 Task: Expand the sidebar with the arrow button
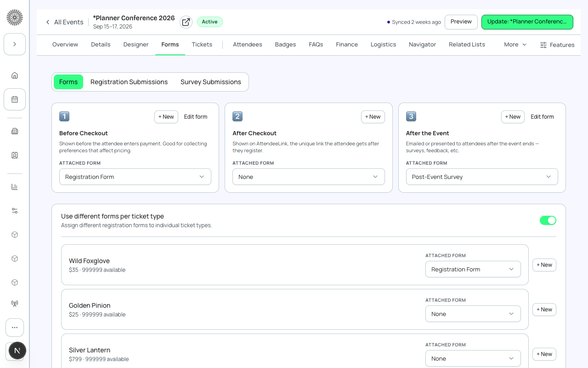tap(15, 44)
